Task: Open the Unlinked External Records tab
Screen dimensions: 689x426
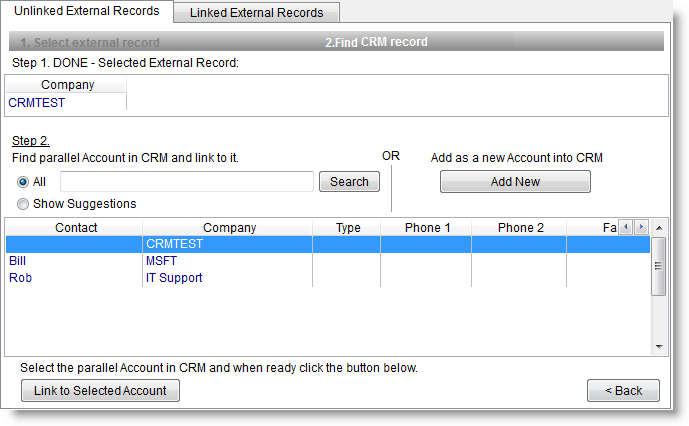Action: click(86, 11)
